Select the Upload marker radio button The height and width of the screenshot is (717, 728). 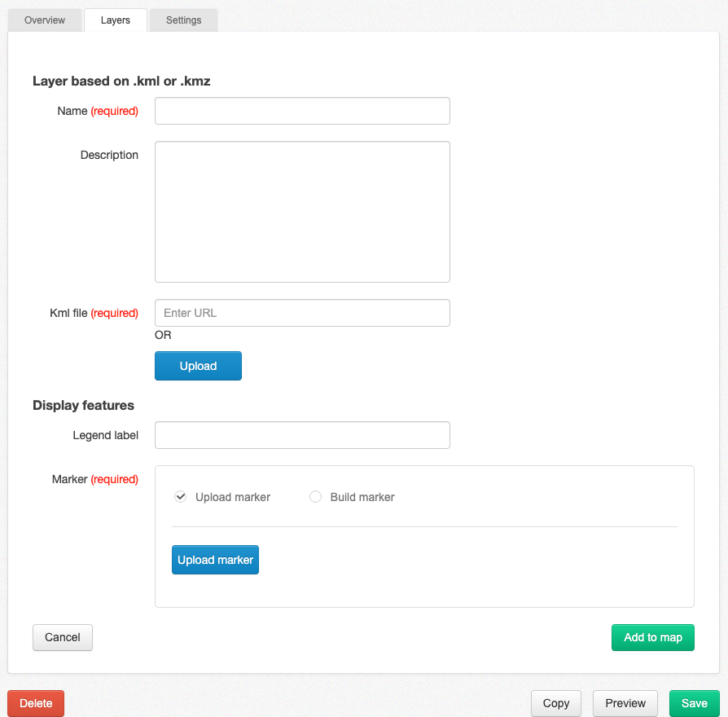tap(180, 496)
